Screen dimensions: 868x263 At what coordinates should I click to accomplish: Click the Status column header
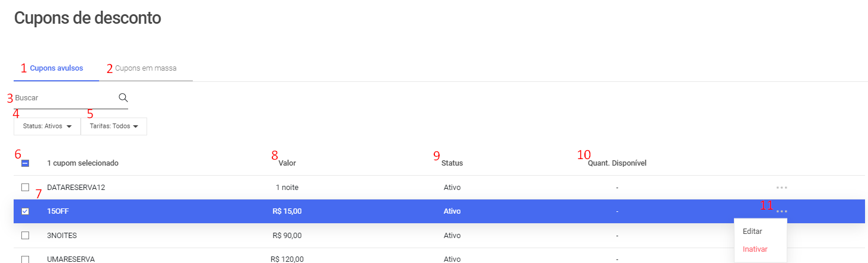452,163
